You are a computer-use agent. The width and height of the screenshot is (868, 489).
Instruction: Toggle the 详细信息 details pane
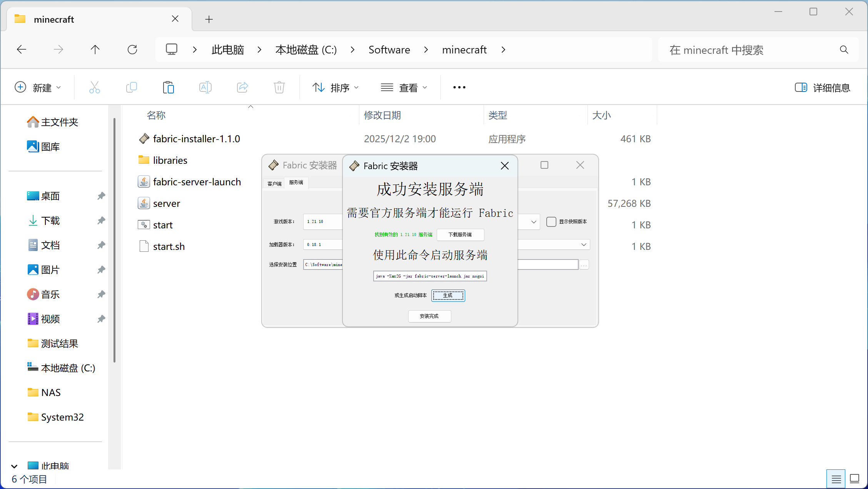pyautogui.click(x=822, y=88)
